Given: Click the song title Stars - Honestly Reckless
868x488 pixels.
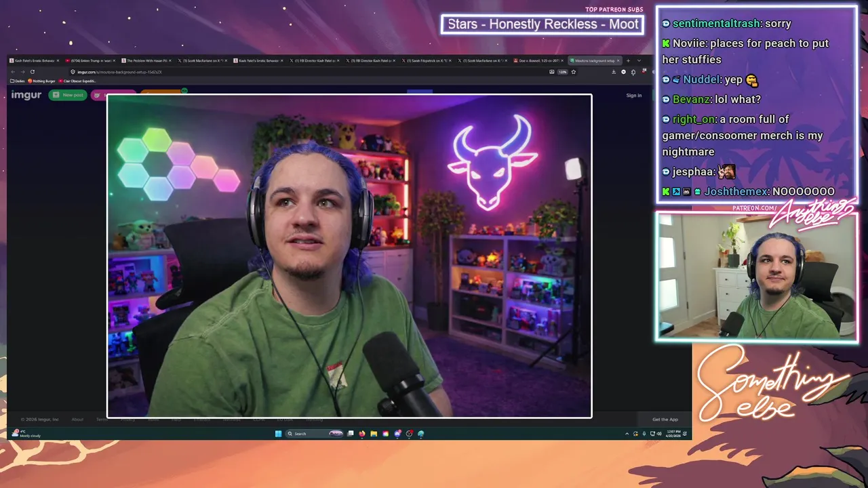Looking at the screenshot, I should (x=542, y=24).
